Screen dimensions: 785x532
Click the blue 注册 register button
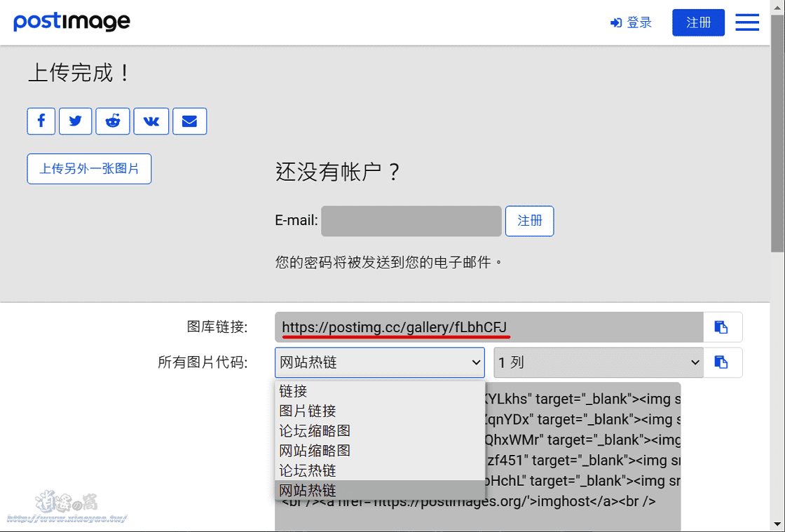[698, 22]
